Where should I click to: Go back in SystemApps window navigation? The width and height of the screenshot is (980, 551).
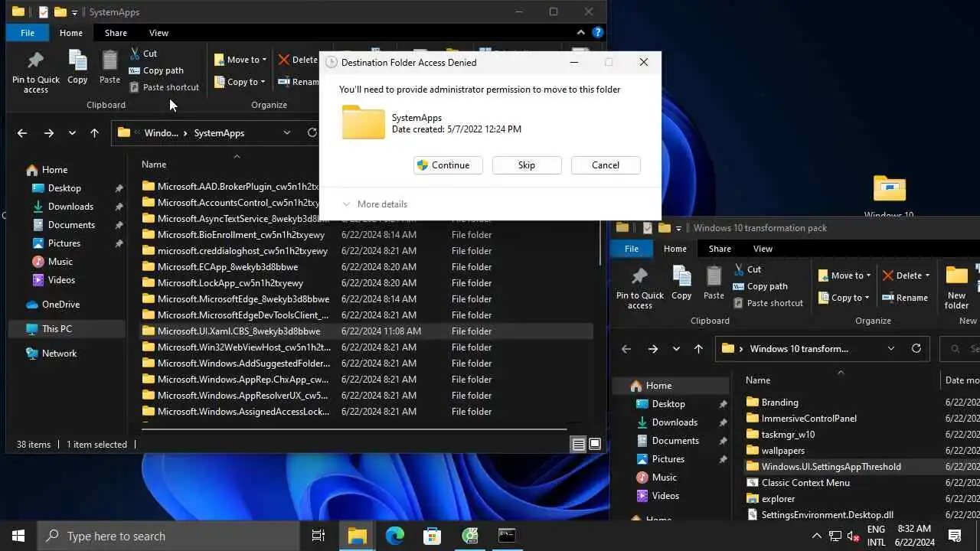tap(22, 133)
